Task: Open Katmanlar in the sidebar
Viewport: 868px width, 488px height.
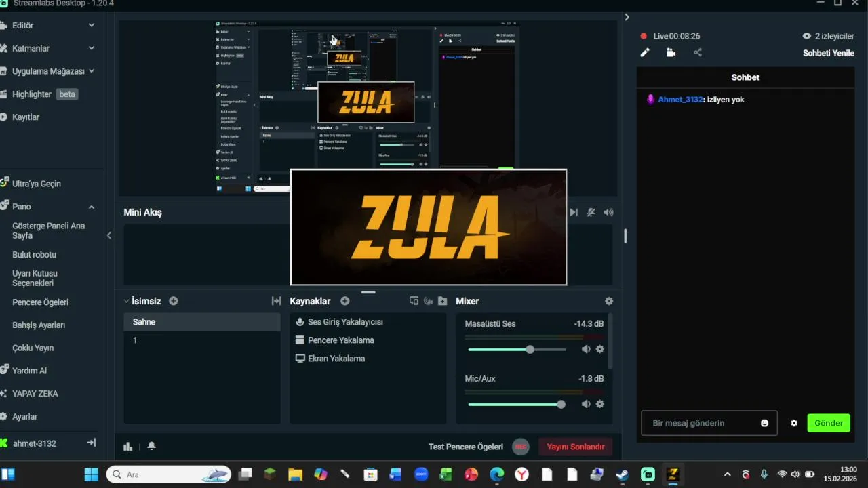Action: [31, 49]
